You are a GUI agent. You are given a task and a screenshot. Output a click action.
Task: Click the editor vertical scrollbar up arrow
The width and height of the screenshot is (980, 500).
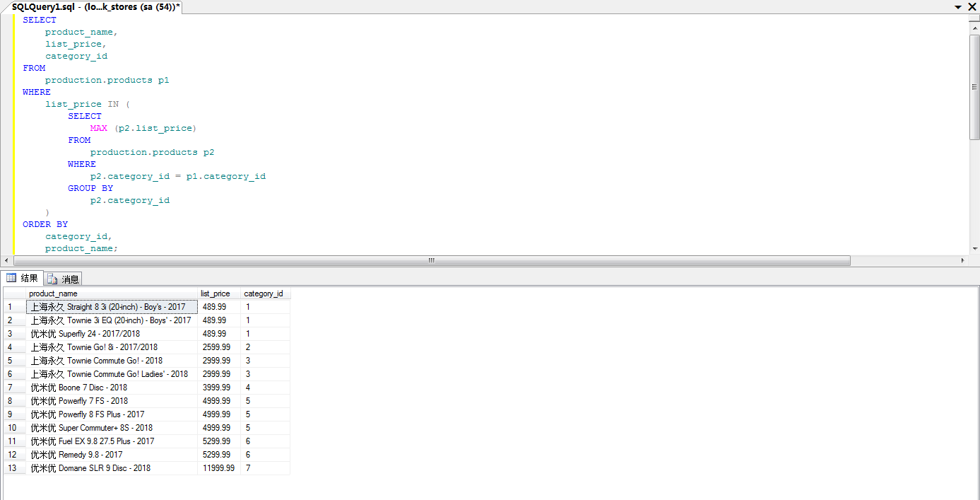point(974,27)
